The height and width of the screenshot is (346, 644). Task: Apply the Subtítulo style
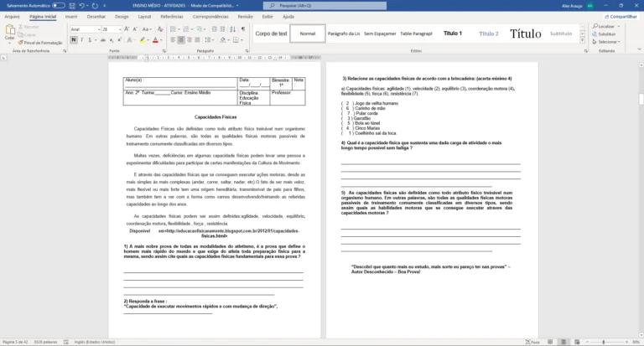pyautogui.click(x=561, y=34)
